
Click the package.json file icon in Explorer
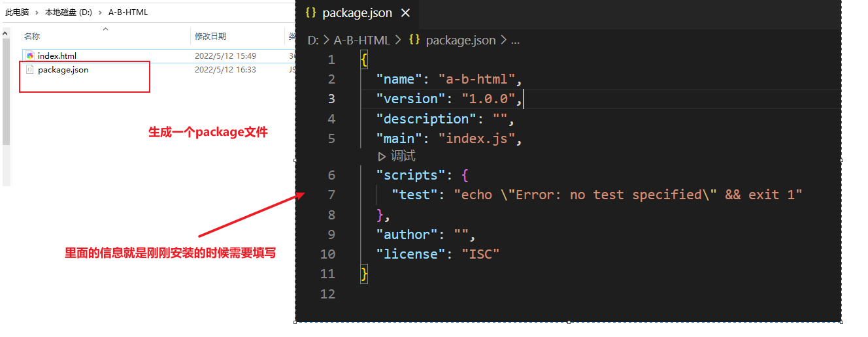tap(30, 70)
